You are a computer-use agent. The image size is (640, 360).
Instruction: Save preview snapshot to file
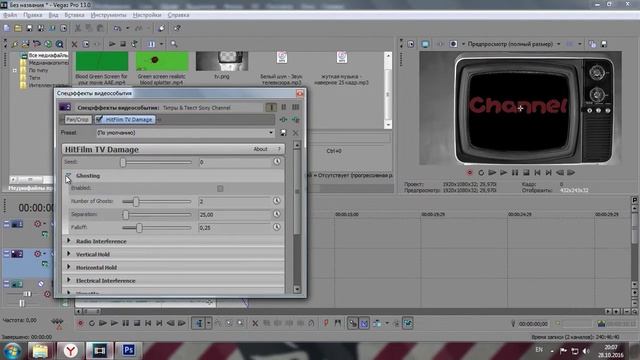604,44
